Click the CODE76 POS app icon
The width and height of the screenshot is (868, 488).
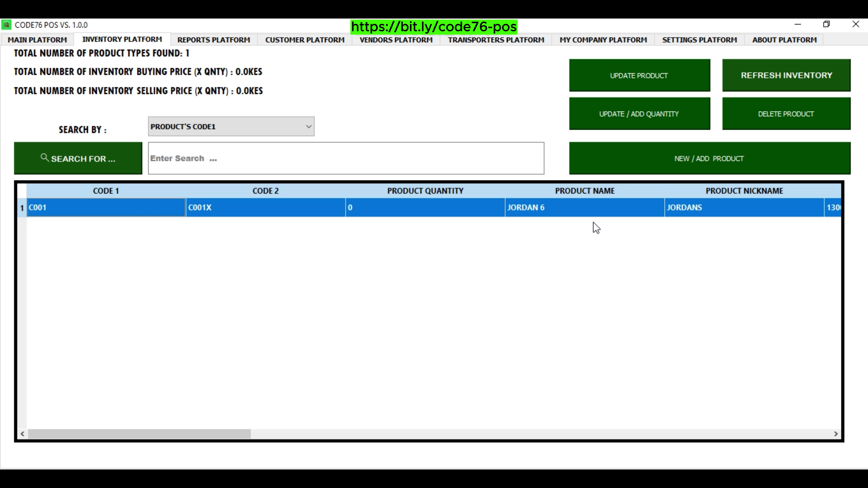pyautogui.click(x=6, y=25)
